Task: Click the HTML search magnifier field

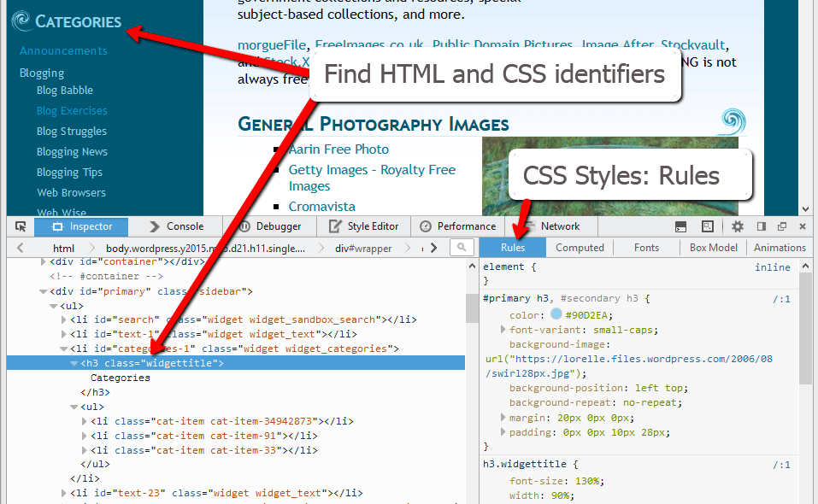Action: (462, 248)
